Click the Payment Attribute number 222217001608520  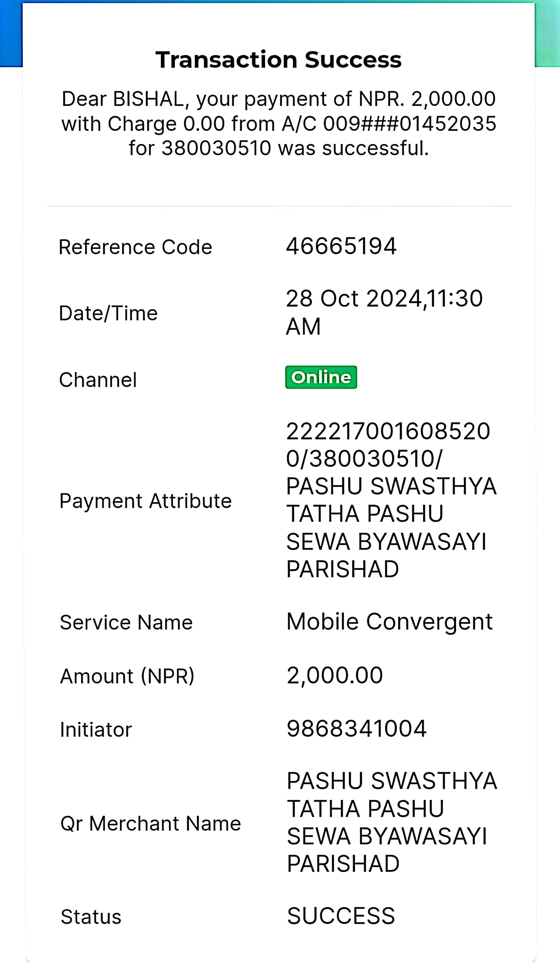[388, 431]
